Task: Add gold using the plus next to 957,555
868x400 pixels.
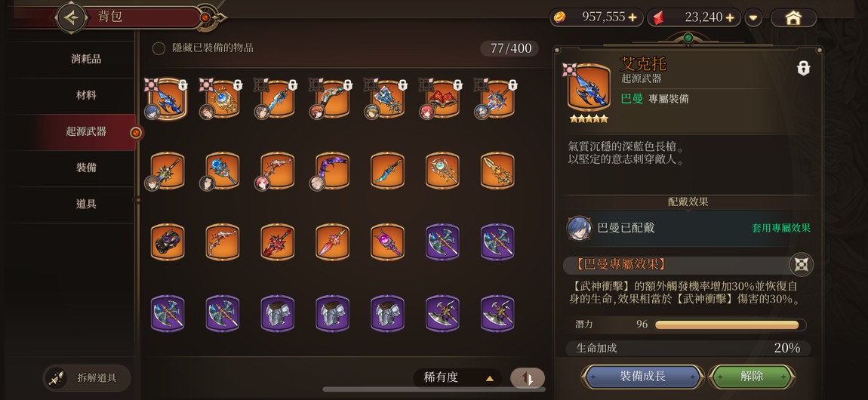Action: coord(633,17)
